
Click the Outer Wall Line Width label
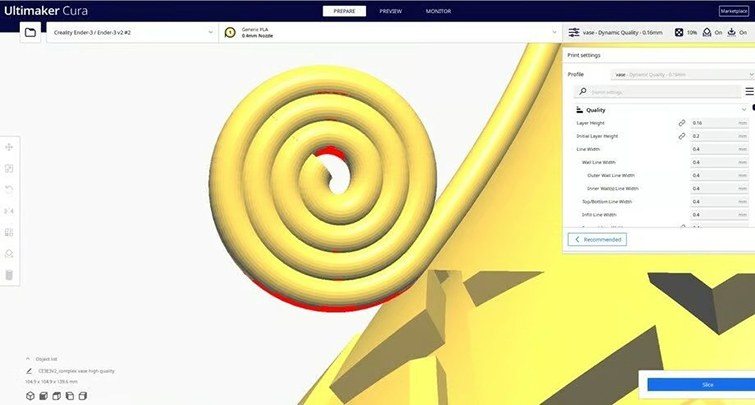(x=611, y=175)
